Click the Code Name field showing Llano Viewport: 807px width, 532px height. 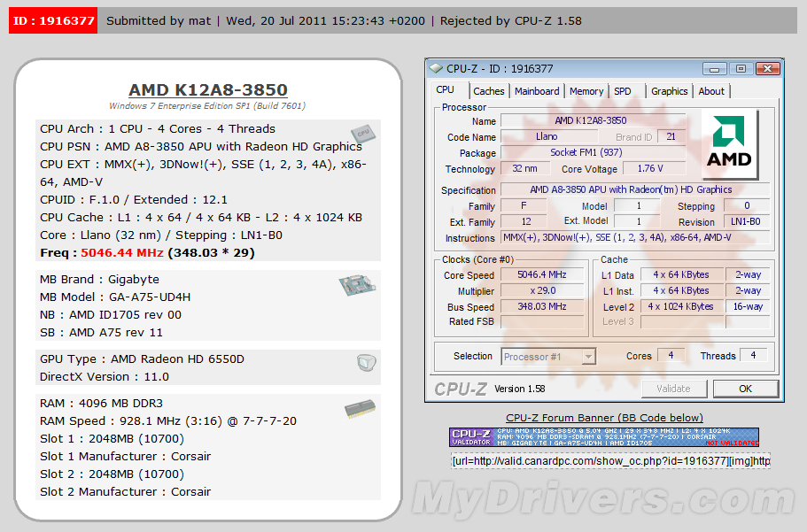tap(549, 136)
